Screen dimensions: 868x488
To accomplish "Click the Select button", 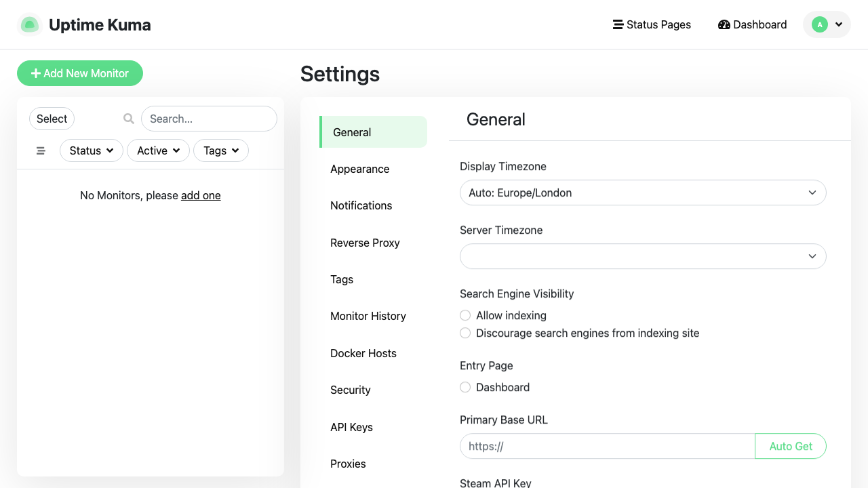I will pyautogui.click(x=52, y=119).
